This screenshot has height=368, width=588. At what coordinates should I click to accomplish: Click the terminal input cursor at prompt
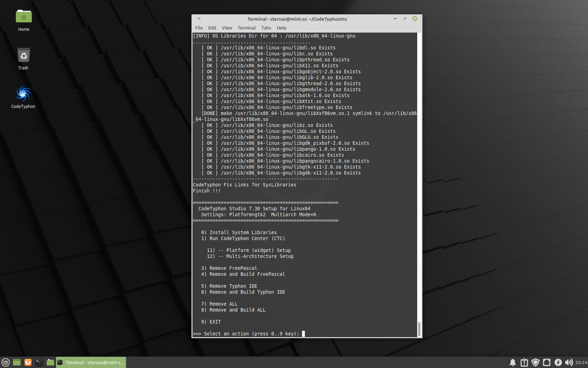point(303,334)
